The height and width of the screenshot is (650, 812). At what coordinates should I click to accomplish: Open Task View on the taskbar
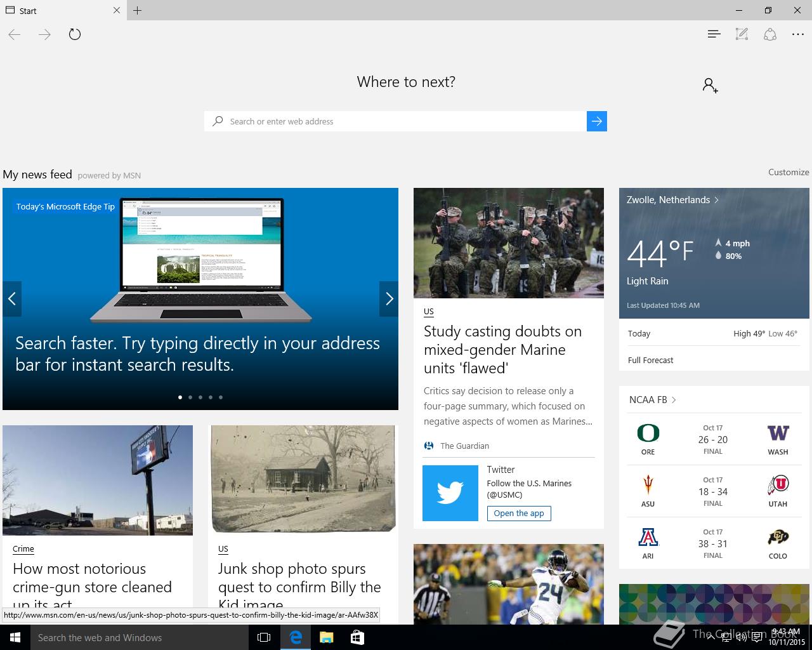tap(264, 637)
